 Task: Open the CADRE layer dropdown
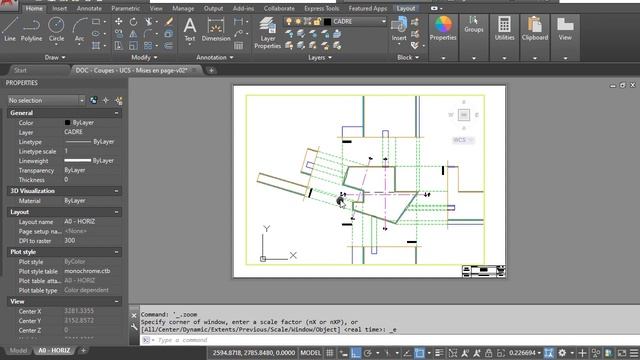pos(383,22)
